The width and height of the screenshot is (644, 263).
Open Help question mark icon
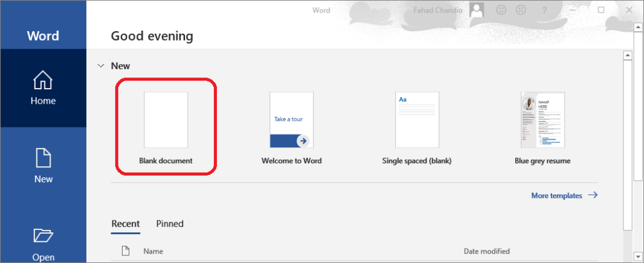(545, 10)
